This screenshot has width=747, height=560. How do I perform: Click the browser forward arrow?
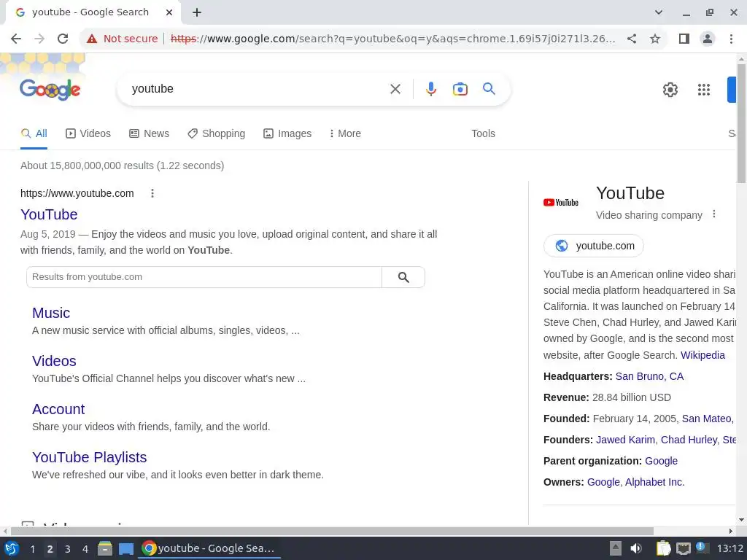point(39,39)
